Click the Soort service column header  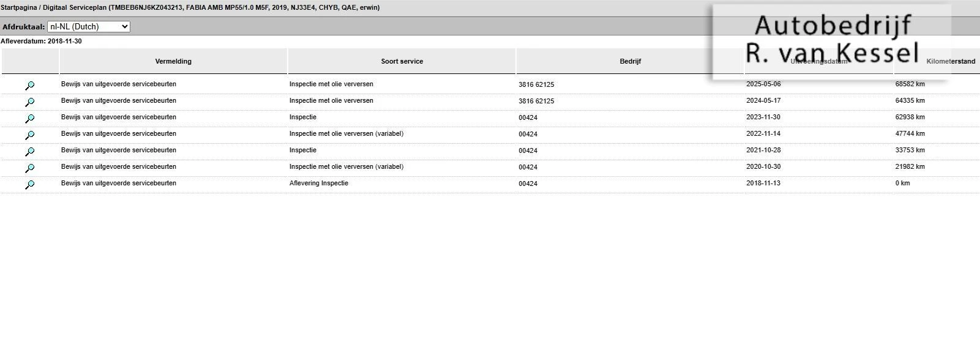pyautogui.click(x=402, y=61)
